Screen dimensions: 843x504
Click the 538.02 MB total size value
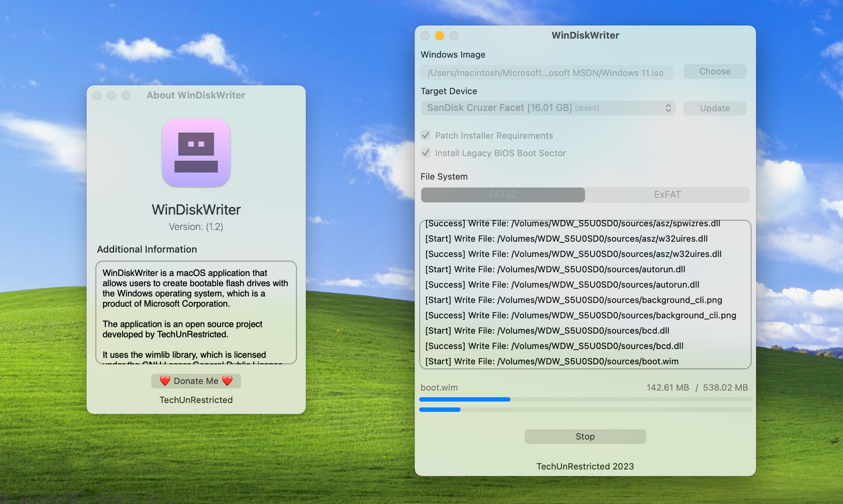[726, 388]
